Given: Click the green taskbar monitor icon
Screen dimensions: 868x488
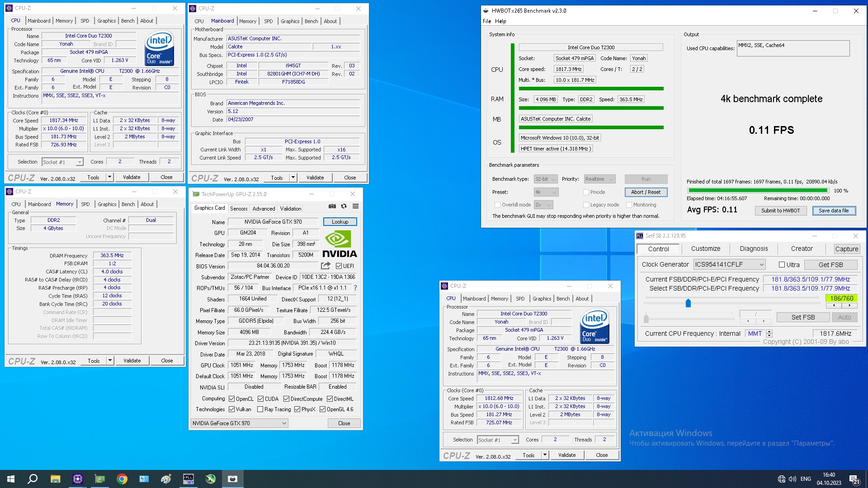Looking at the screenshot, I should pyautogui.click(x=100, y=479).
